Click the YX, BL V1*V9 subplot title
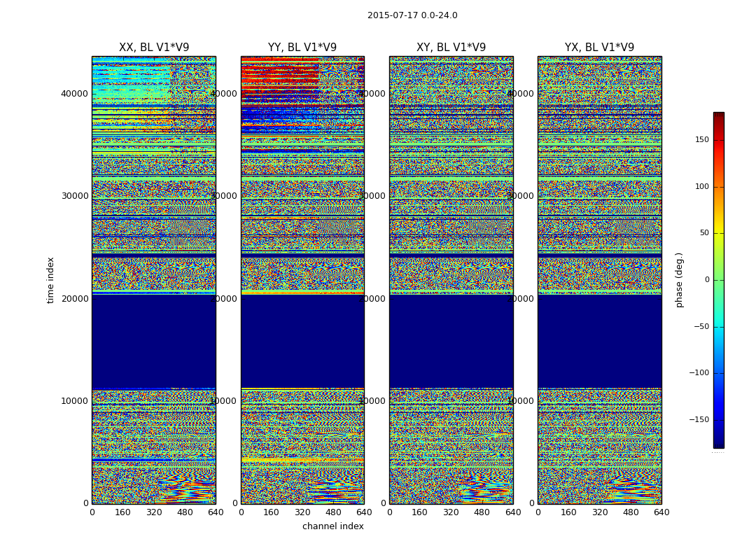 (x=599, y=48)
